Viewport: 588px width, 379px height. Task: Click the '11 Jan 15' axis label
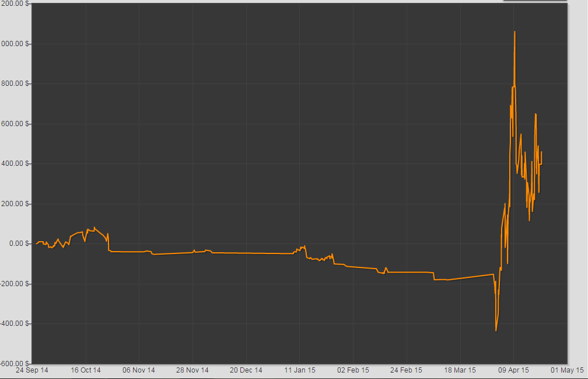click(x=300, y=370)
